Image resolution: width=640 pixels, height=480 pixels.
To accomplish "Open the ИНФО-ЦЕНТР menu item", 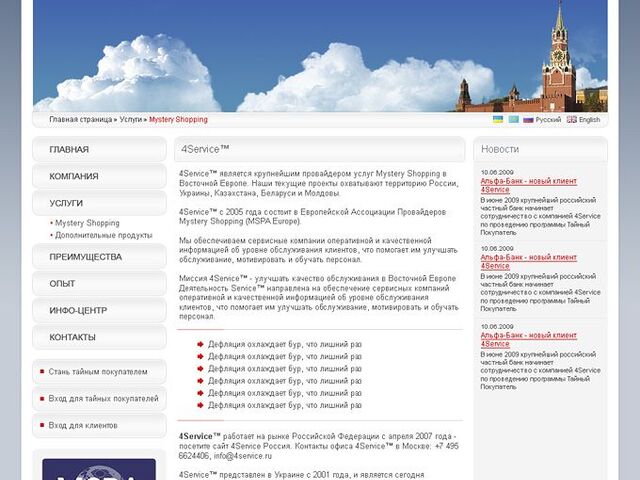I will point(99,311).
